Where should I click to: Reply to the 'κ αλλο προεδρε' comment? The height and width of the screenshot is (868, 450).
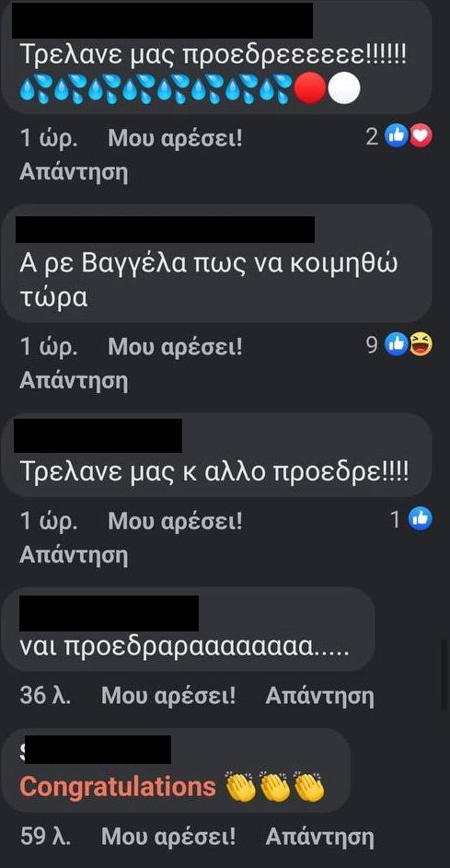pyautogui.click(x=74, y=555)
